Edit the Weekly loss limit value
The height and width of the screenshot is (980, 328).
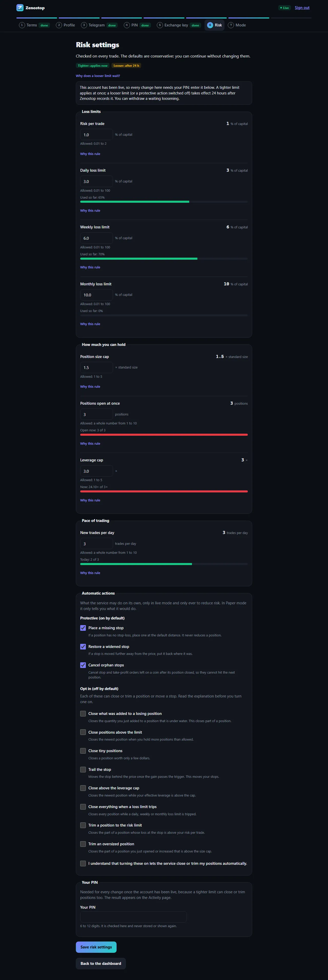coord(97,238)
